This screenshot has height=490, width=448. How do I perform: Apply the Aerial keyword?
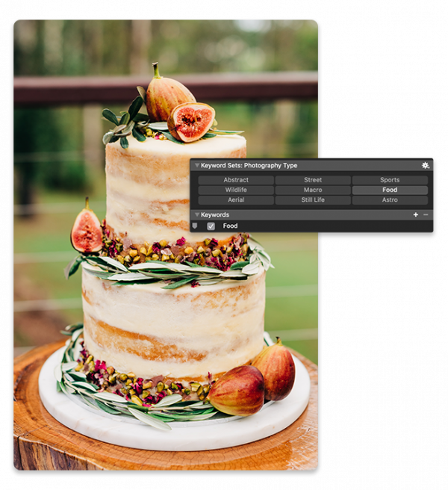point(236,200)
